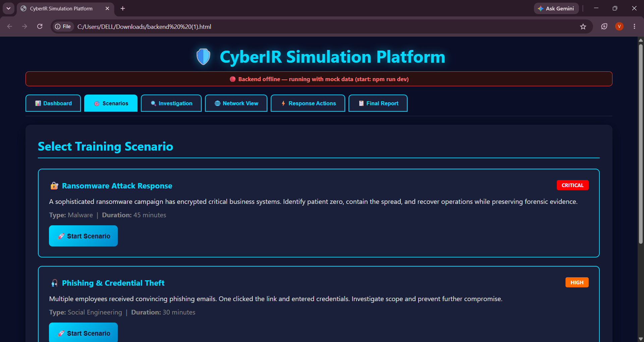This screenshot has width=644, height=342.
Task: Select the Scenarios tab
Action: pyautogui.click(x=111, y=103)
